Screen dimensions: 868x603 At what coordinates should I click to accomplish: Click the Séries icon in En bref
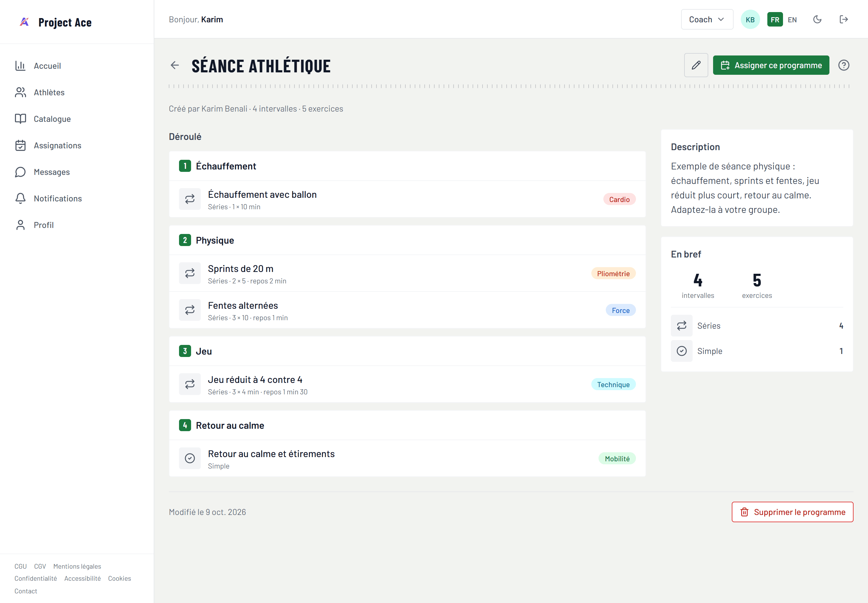coord(681,326)
